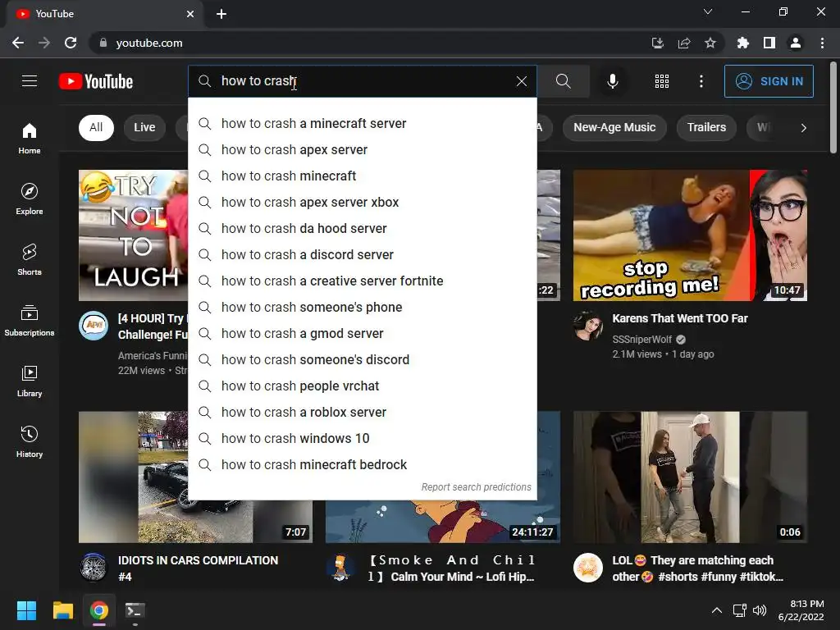Screen dimensions: 840x630
Task: Open Chrome three-dot menu
Action: (x=822, y=43)
